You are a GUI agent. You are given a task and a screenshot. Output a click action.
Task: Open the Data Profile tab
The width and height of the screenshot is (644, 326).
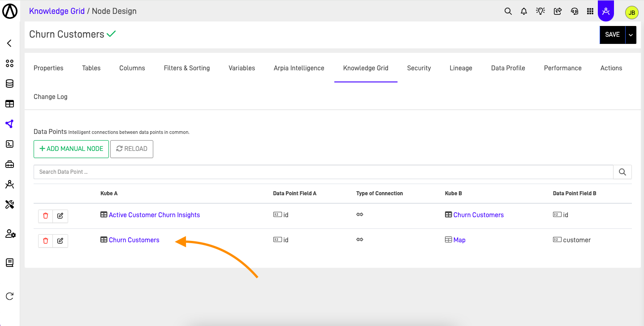(x=508, y=68)
